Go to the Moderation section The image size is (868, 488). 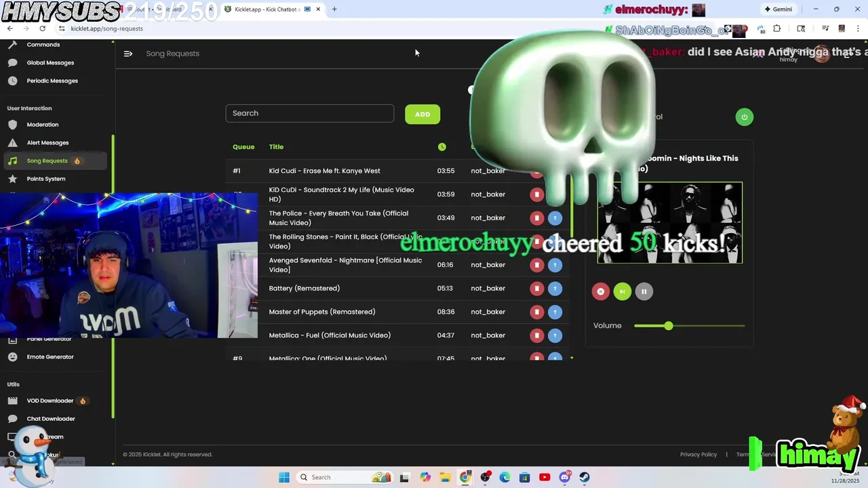pyautogui.click(x=43, y=125)
